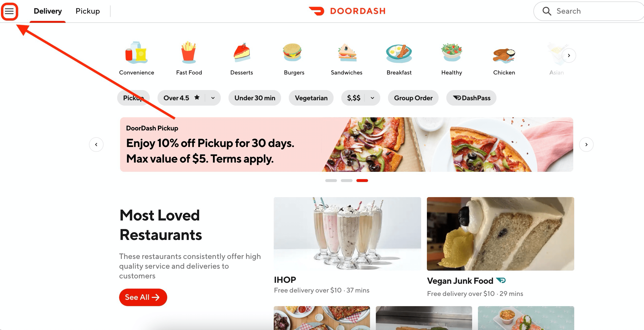Select the Burgers category icon

(x=292, y=53)
